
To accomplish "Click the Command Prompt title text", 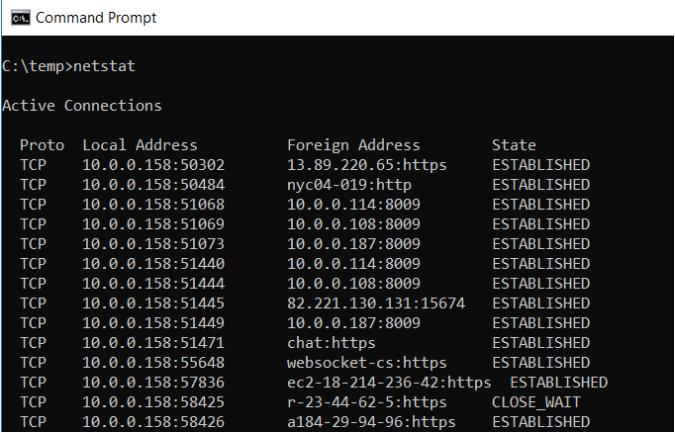I will click(x=96, y=18).
